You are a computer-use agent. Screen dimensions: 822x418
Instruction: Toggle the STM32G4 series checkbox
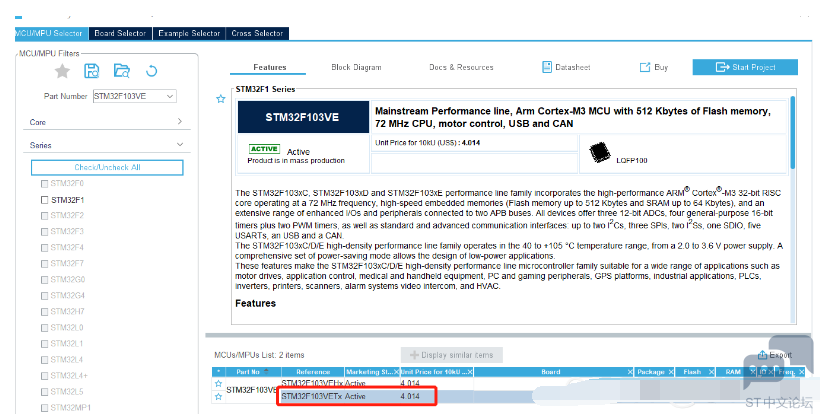pyautogui.click(x=45, y=296)
